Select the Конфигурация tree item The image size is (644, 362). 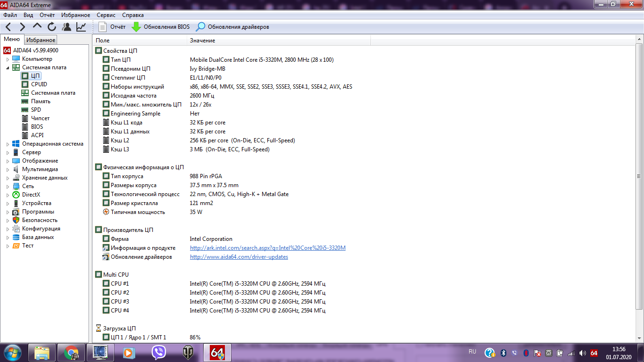point(41,229)
